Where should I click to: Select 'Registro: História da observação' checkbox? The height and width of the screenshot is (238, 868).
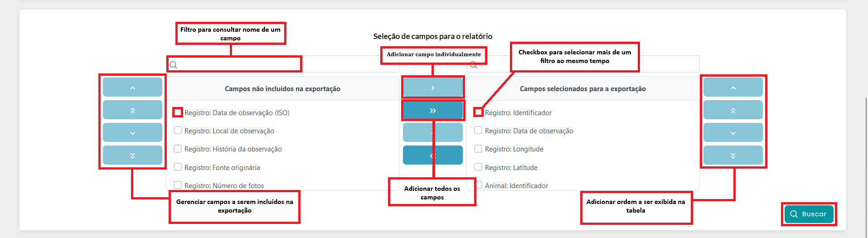coord(178,149)
